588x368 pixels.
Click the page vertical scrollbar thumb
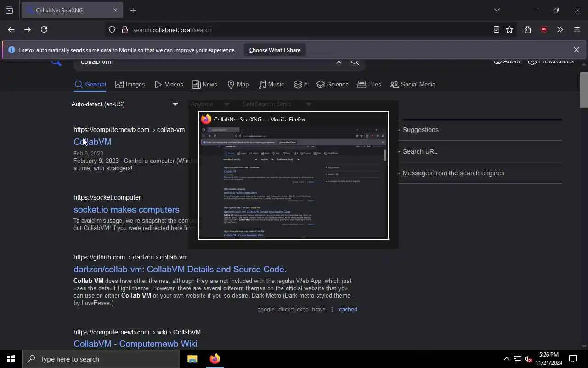584,90
